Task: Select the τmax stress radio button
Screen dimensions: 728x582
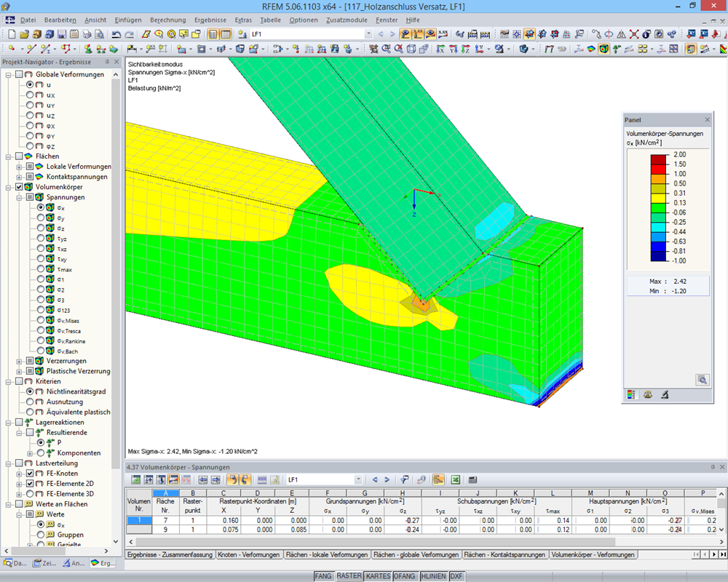Action: [x=41, y=268]
